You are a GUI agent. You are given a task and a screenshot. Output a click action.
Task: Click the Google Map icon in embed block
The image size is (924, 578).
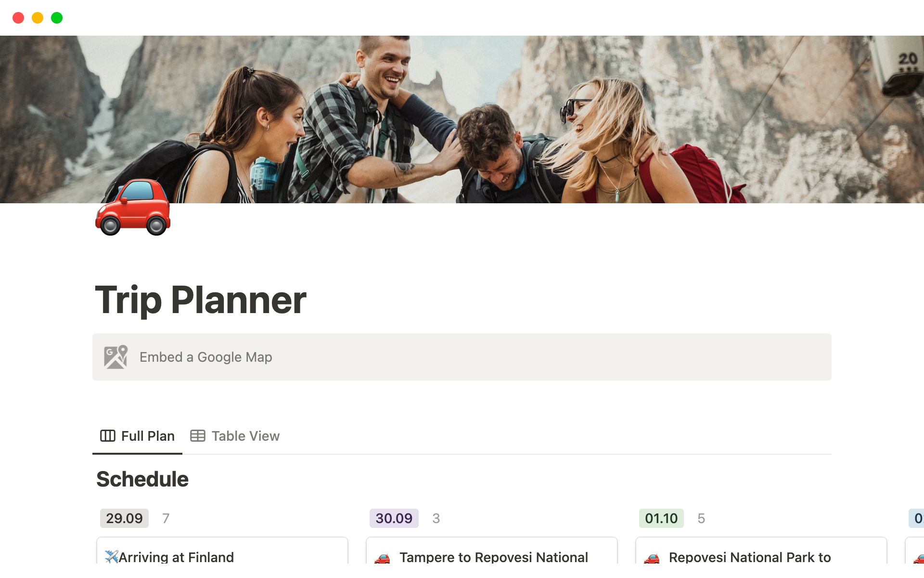[115, 357]
